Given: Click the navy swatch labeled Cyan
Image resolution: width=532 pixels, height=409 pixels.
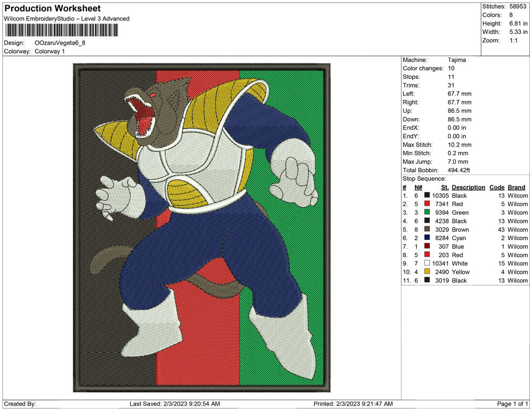Looking at the screenshot, I should tap(427, 238).
